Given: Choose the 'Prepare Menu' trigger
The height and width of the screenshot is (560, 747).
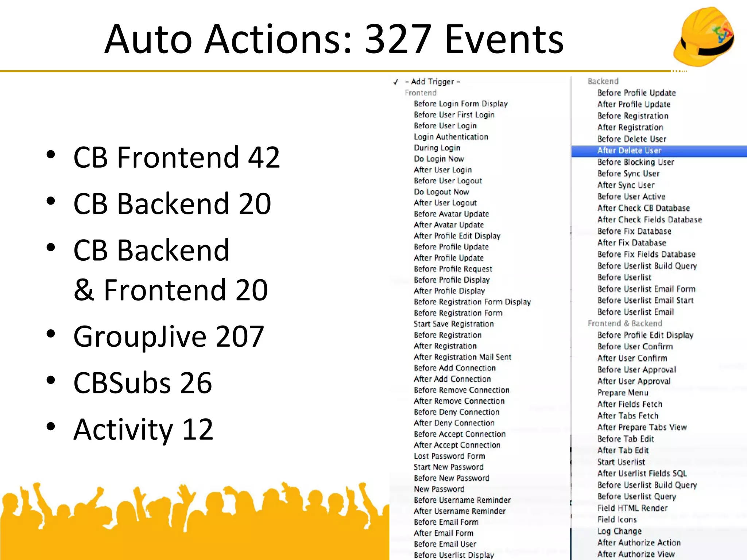Looking at the screenshot, I should pyautogui.click(x=623, y=393).
